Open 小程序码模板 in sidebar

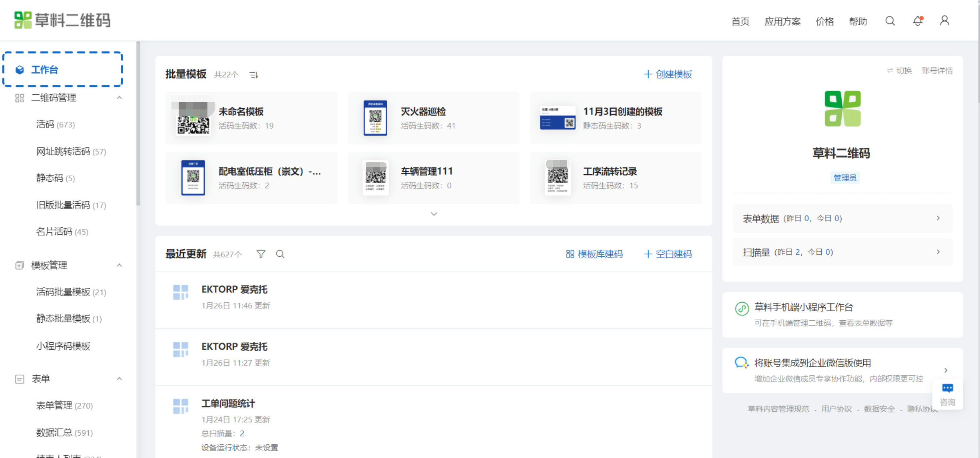pos(63,346)
